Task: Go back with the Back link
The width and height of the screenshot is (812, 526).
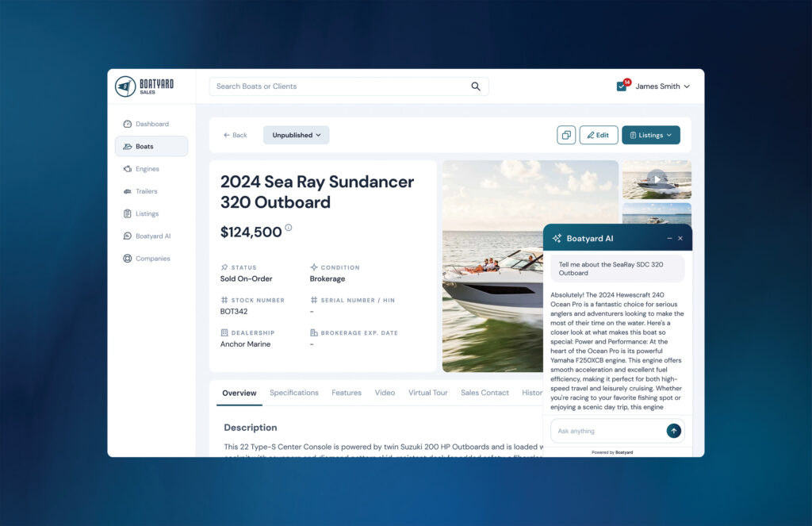Action: 235,135
